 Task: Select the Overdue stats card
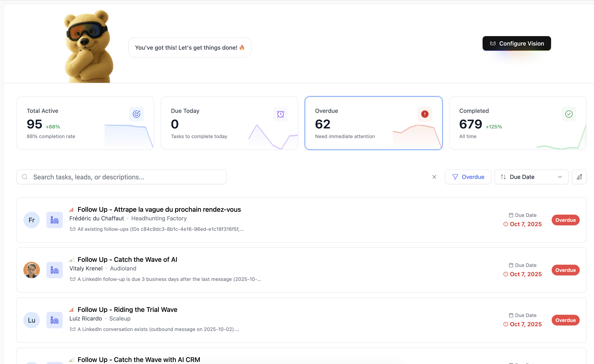(373, 123)
